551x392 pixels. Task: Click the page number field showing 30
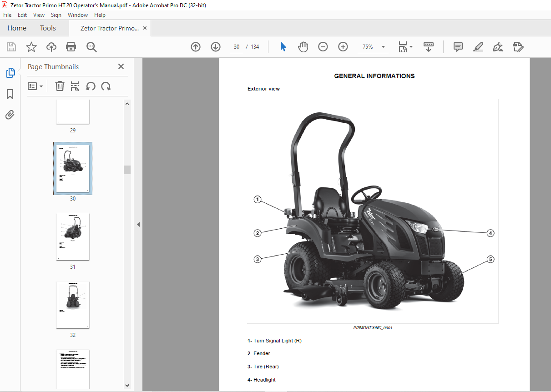click(237, 47)
